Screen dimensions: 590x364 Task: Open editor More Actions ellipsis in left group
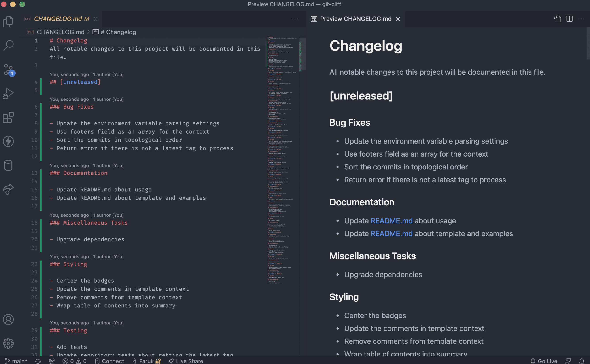click(295, 19)
